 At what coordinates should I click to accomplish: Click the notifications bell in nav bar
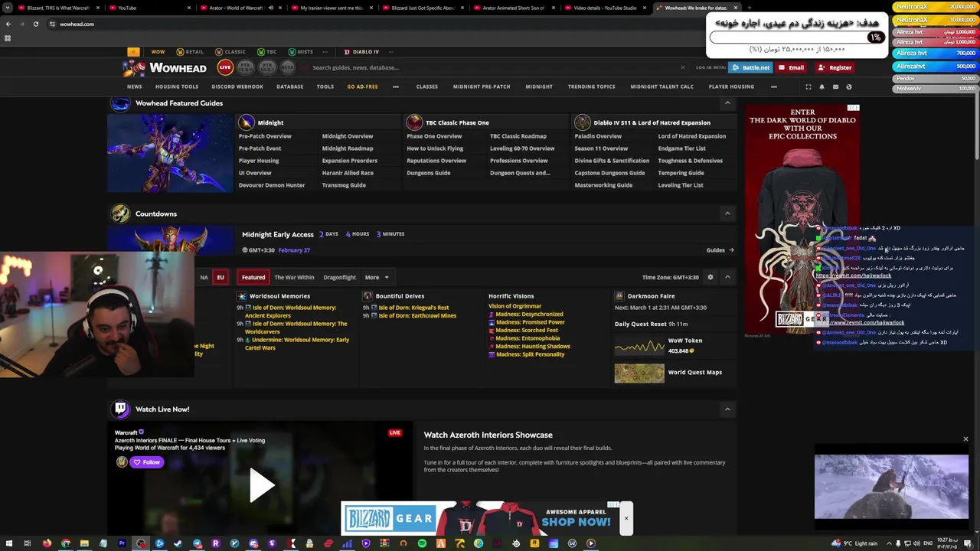pos(822,86)
